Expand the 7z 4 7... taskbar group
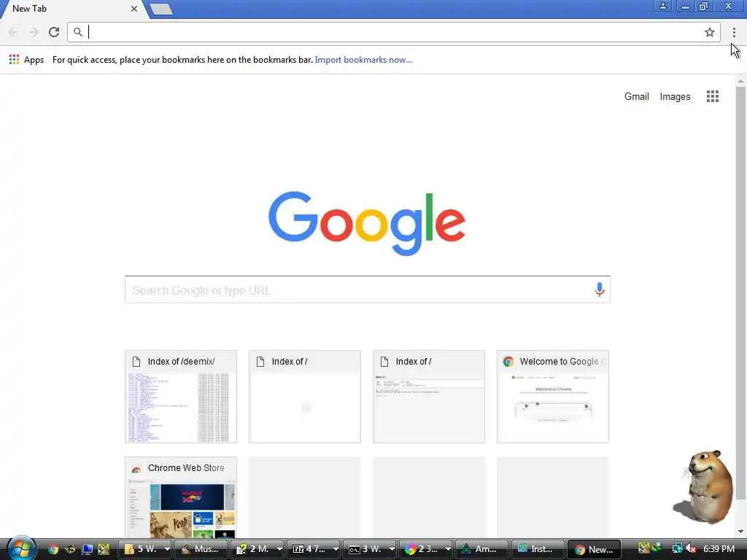This screenshot has width=747, height=560. coord(314,549)
